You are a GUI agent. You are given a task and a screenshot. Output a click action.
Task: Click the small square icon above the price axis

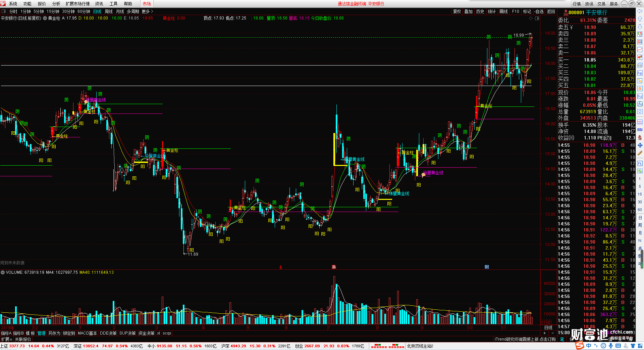pyautogui.click(x=537, y=18)
